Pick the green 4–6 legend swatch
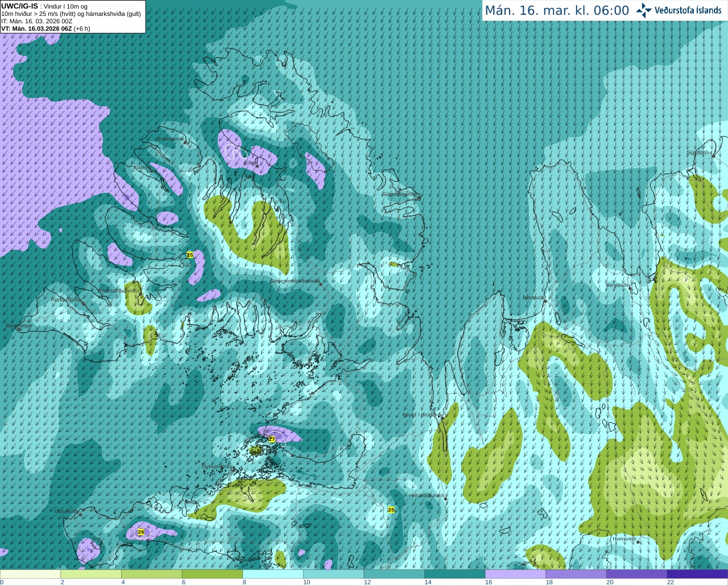 (151, 574)
